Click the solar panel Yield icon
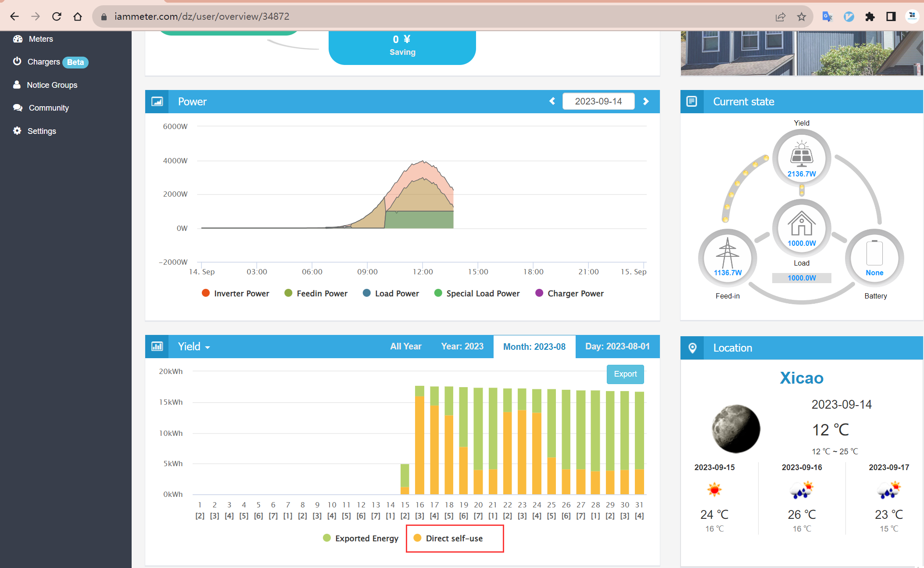 pos(802,155)
